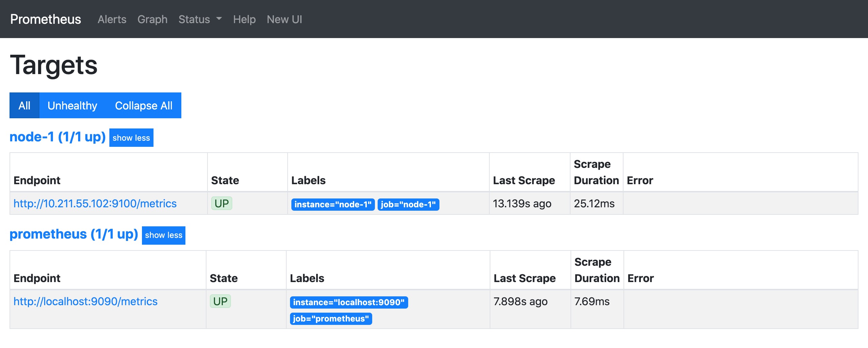The image size is (868, 348).
Task: Open the Graph page
Action: click(152, 19)
